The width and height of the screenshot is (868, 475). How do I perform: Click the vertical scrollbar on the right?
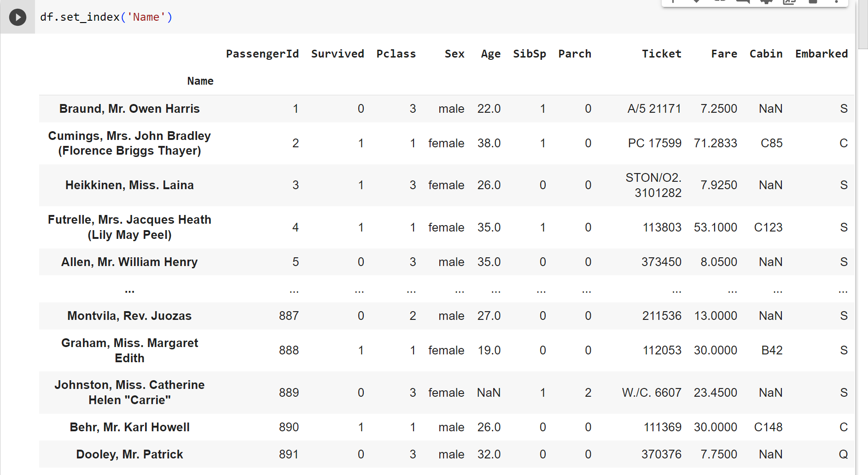(x=863, y=237)
